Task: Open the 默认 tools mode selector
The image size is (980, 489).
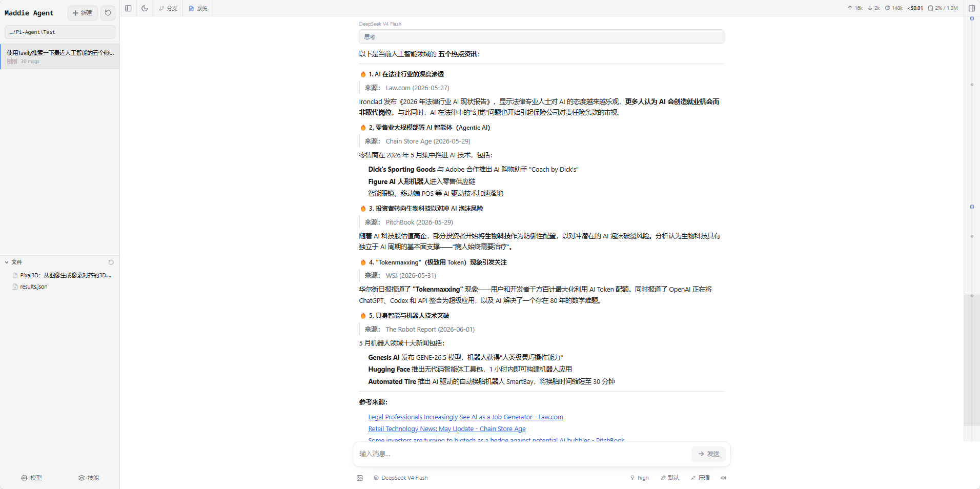Action: (x=670, y=478)
